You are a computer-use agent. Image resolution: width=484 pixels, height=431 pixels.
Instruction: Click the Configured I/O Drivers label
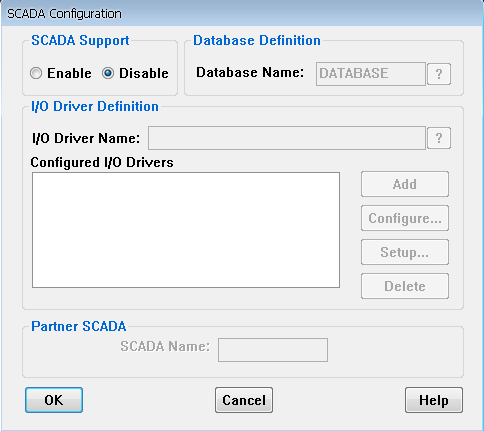pyautogui.click(x=102, y=163)
